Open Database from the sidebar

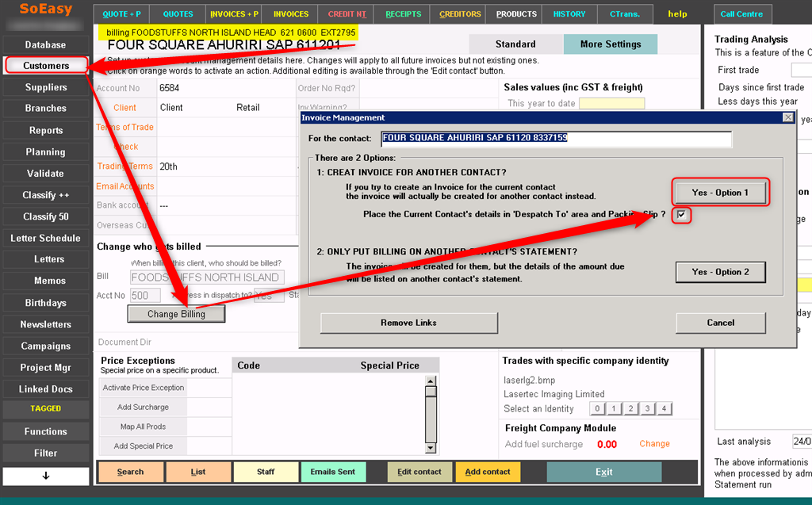coord(45,44)
